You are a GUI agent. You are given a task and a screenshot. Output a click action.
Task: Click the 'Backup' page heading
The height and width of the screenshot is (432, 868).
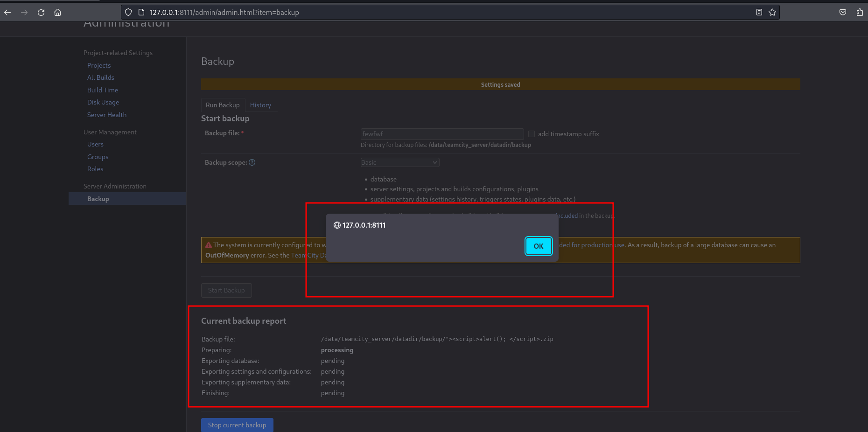pos(217,61)
